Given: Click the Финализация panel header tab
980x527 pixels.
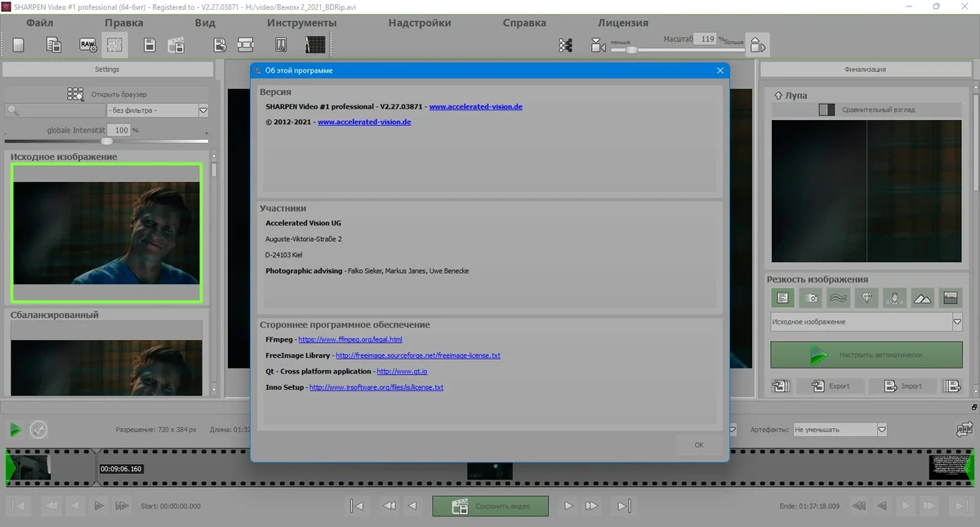Looking at the screenshot, I should (x=865, y=69).
